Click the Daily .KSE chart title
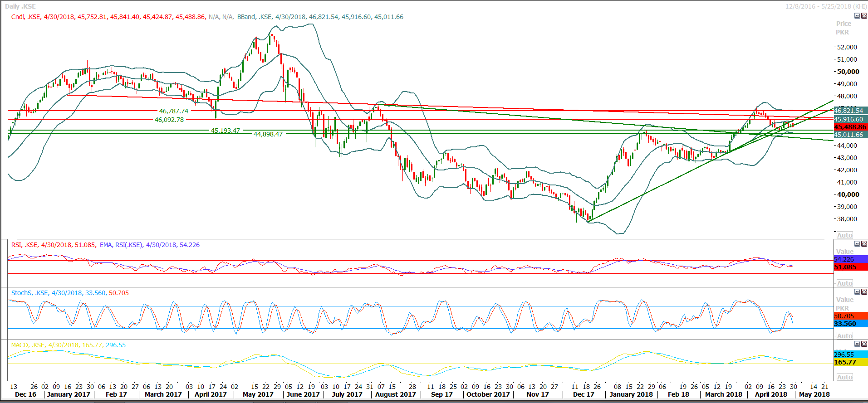868x403 pixels. [20, 6]
